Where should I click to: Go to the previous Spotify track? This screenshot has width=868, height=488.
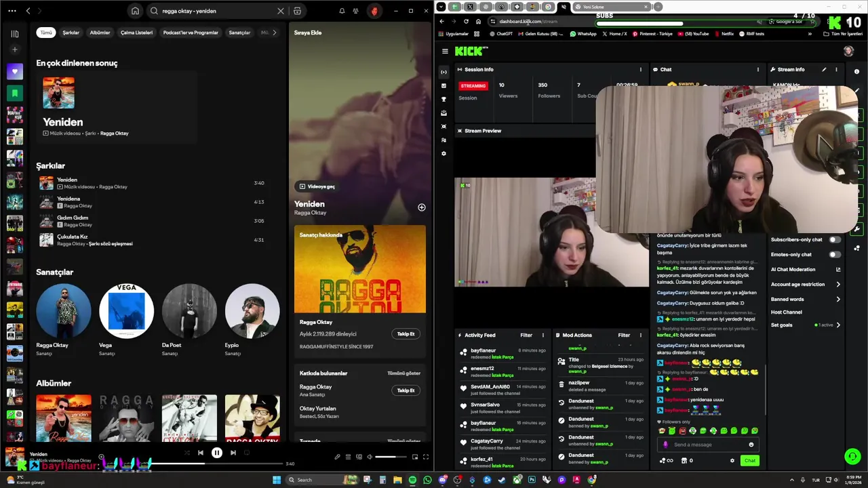coord(201,453)
